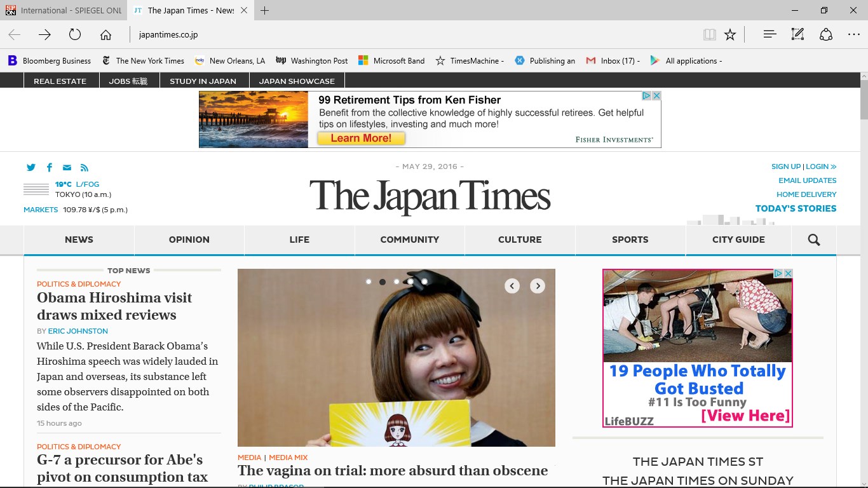Open site search with the magnifying glass
Screen dimensions: 868x488
(x=813, y=240)
